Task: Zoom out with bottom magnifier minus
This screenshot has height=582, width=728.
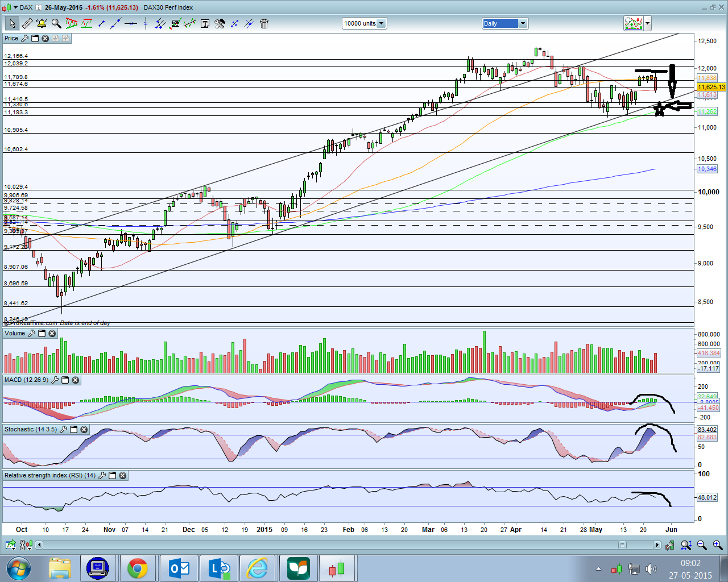Action: pos(702,545)
